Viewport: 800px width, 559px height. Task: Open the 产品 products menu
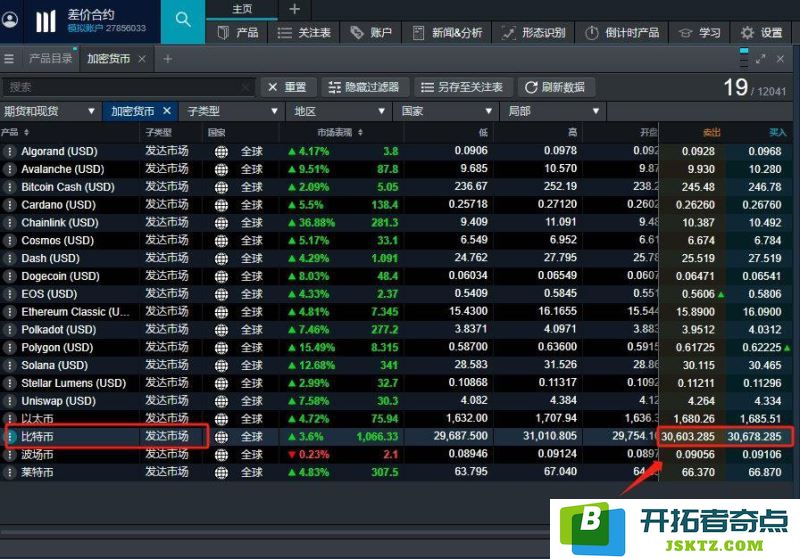coord(238,33)
